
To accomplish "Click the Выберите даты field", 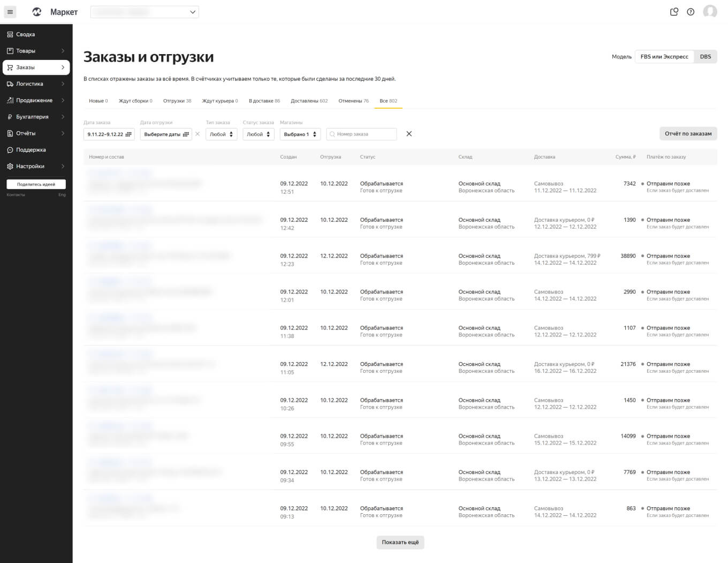I will point(166,134).
